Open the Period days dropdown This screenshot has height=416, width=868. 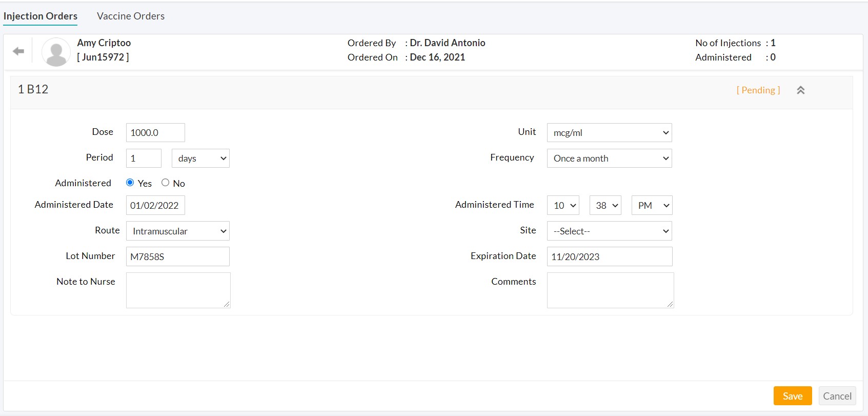click(200, 159)
